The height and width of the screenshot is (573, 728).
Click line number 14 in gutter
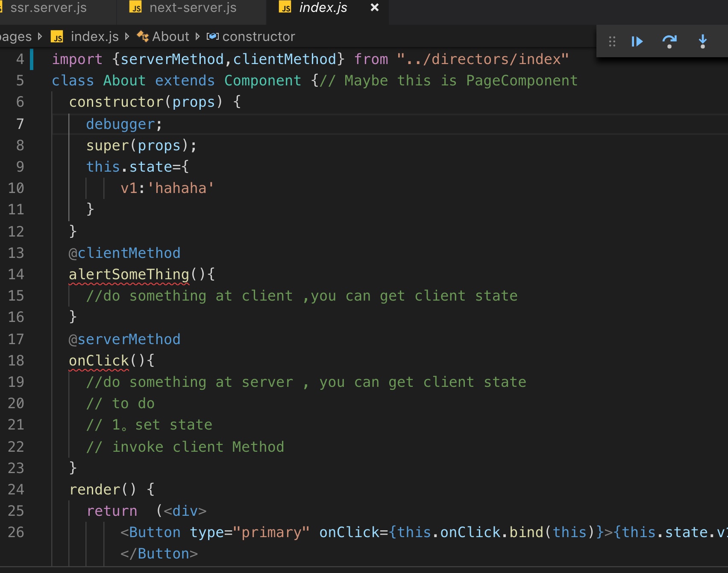tap(16, 275)
